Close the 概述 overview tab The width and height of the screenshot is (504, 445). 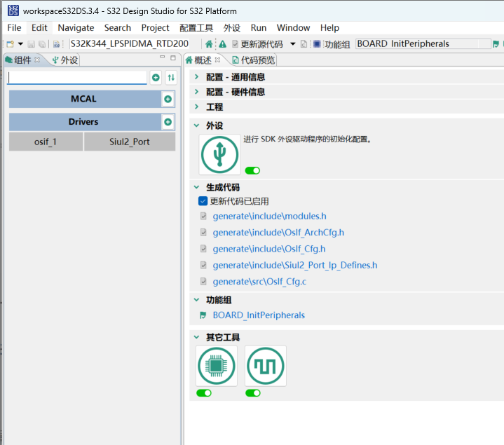217,60
